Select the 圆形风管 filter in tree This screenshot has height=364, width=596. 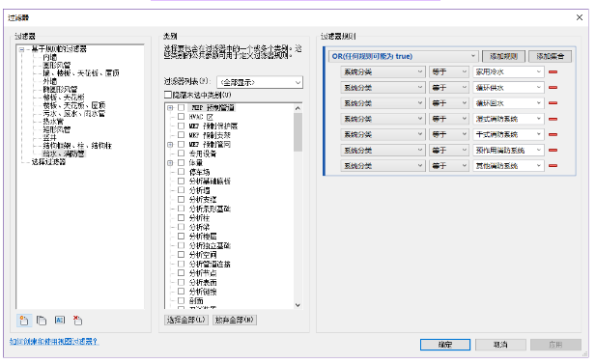pos(57,65)
